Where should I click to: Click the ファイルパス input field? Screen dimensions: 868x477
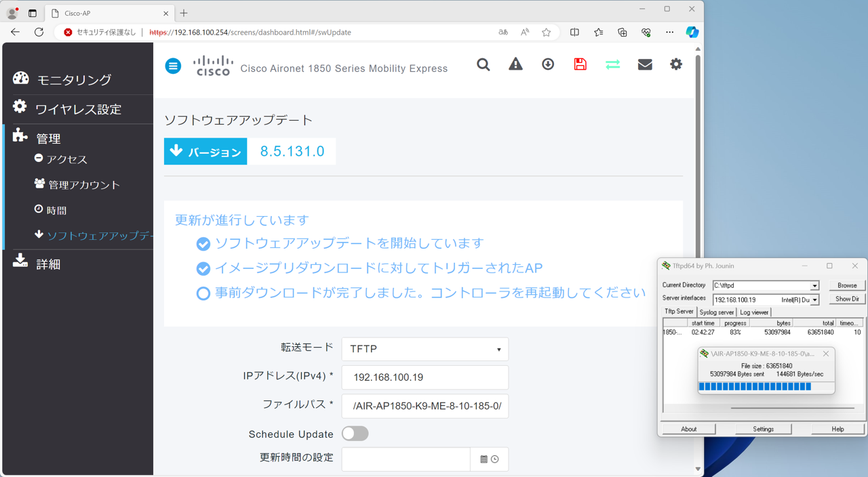(425, 406)
